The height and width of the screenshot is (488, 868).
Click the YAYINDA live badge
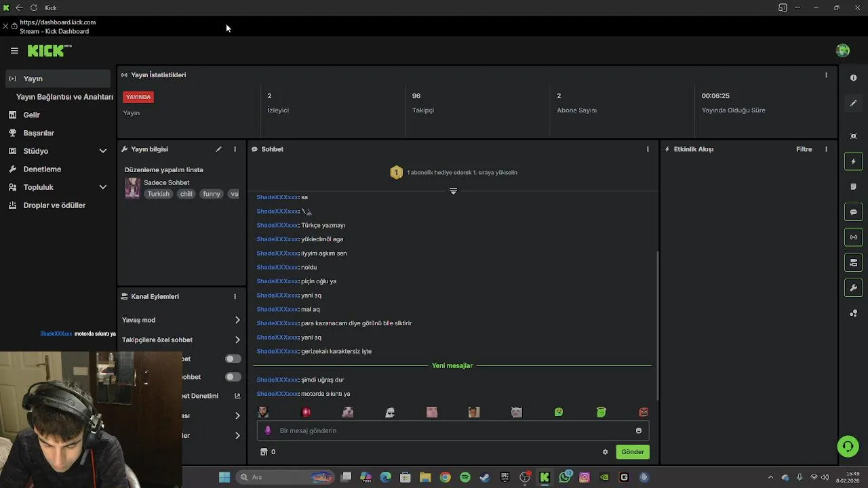coord(138,97)
